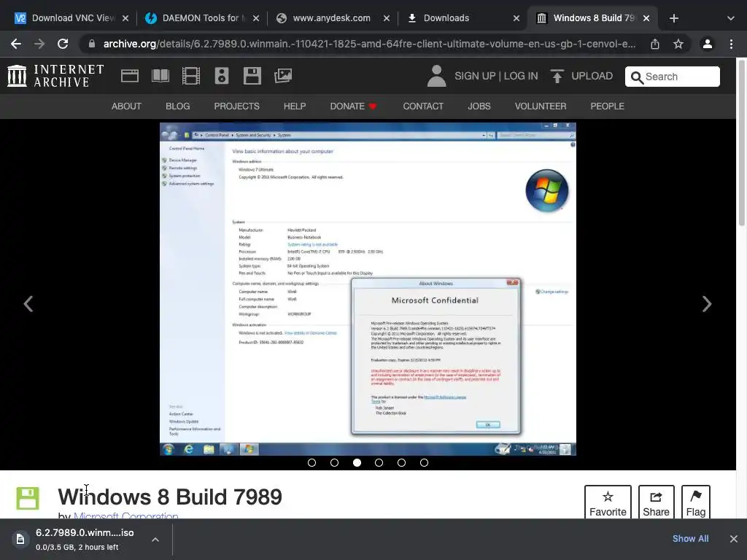This screenshot has height=560, width=747.
Task: Open the Audio (speaker) icon
Action: click(x=222, y=76)
